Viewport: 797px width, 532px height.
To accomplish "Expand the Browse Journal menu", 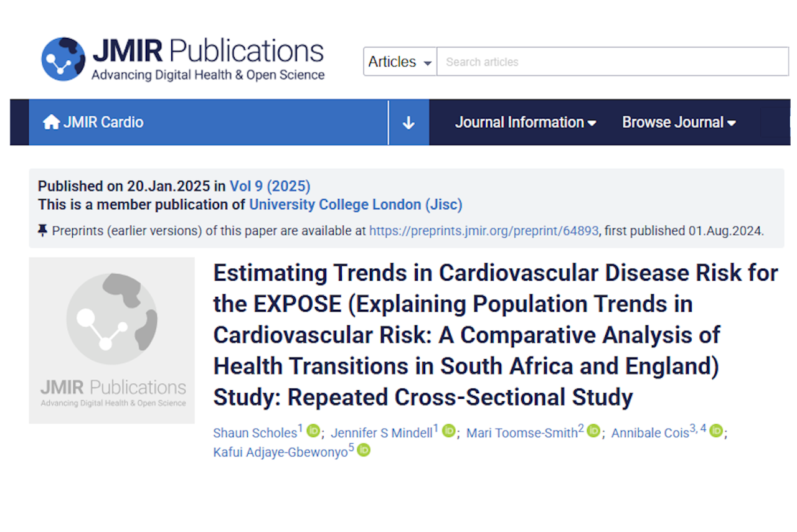I will tap(679, 123).
